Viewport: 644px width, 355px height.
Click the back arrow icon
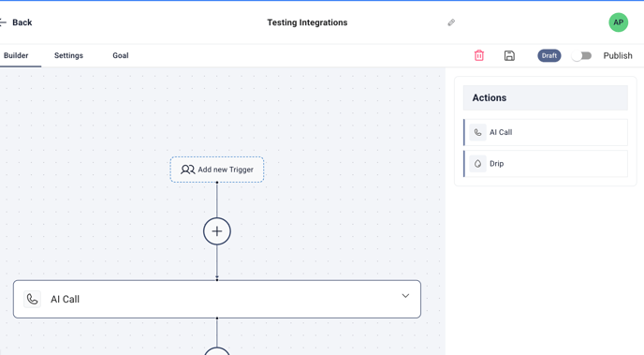coord(3,22)
